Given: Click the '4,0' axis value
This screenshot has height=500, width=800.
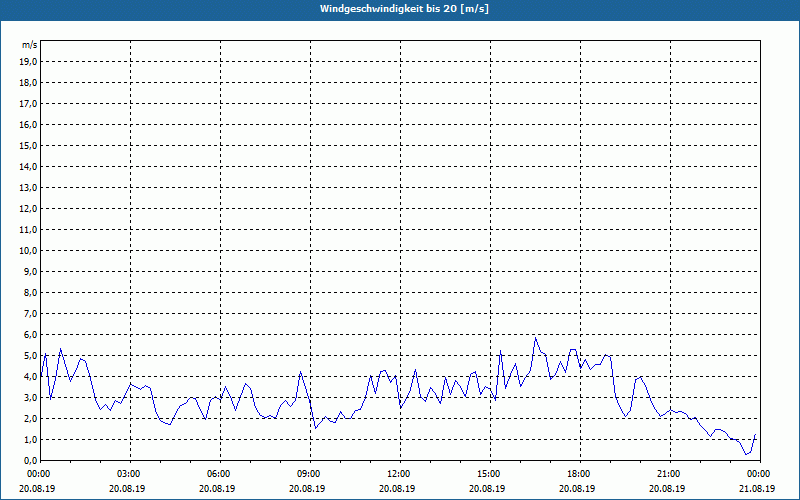Looking at the screenshot, I should [x=31, y=377].
